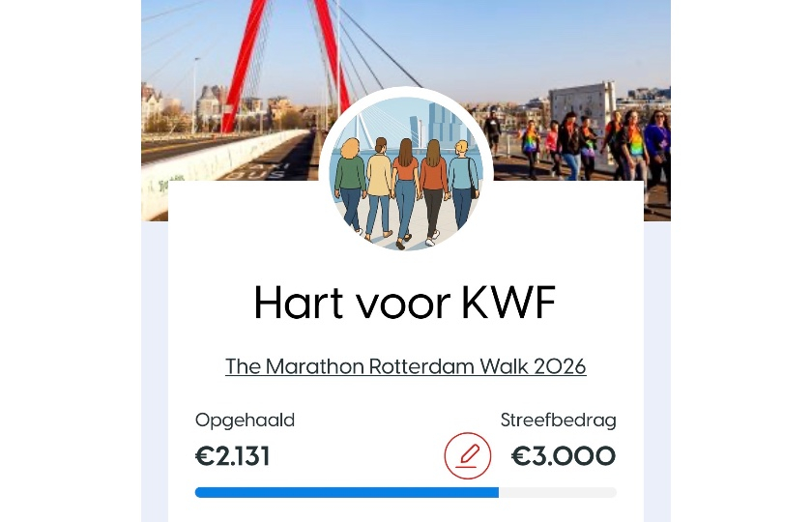Select the Hart voor KWF page title
The height and width of the screenshot is (522, 812).
[405, 303]
